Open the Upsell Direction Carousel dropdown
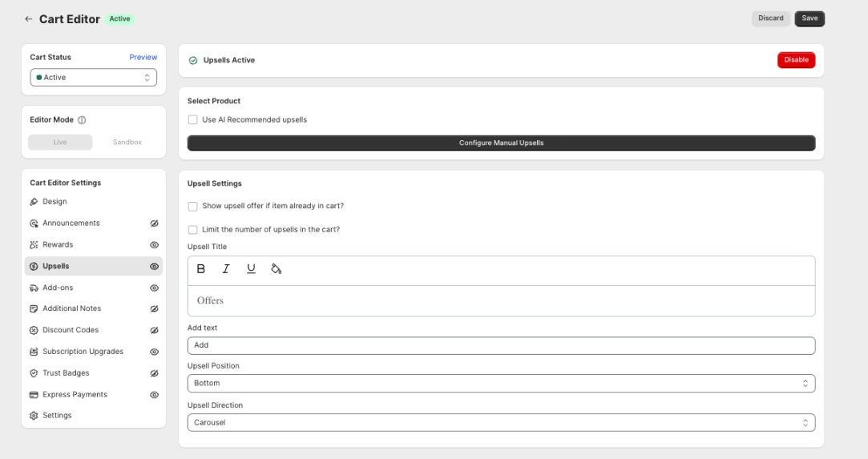Screen dimensions: 868x459 (x=501, y=422)
